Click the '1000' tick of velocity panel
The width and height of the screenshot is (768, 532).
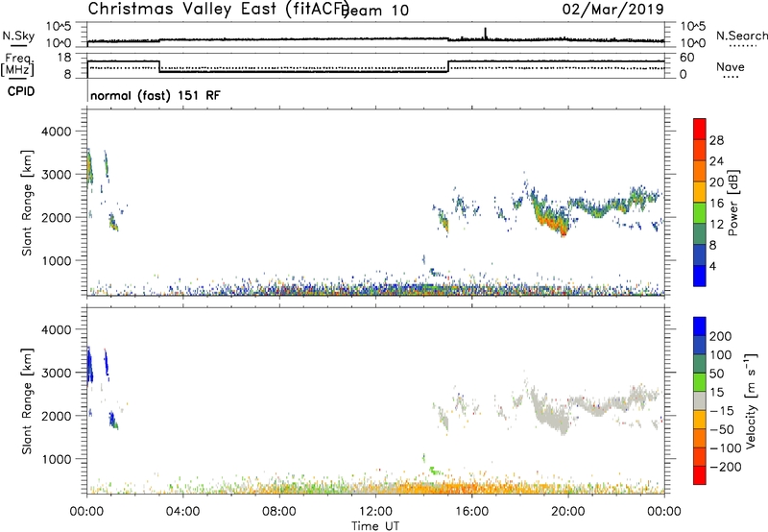coord(56,459)
